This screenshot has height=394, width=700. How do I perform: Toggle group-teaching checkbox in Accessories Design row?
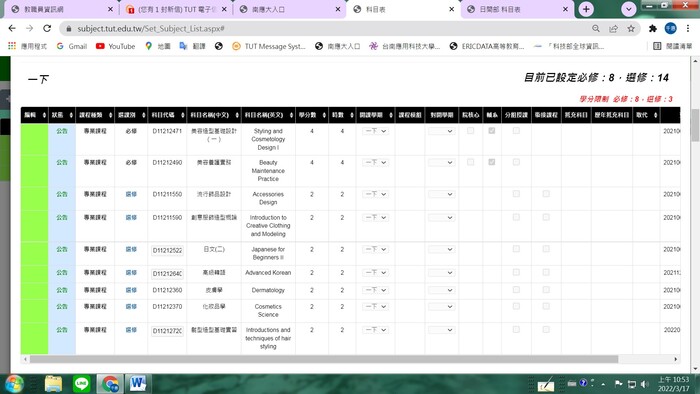click(516, 194)
